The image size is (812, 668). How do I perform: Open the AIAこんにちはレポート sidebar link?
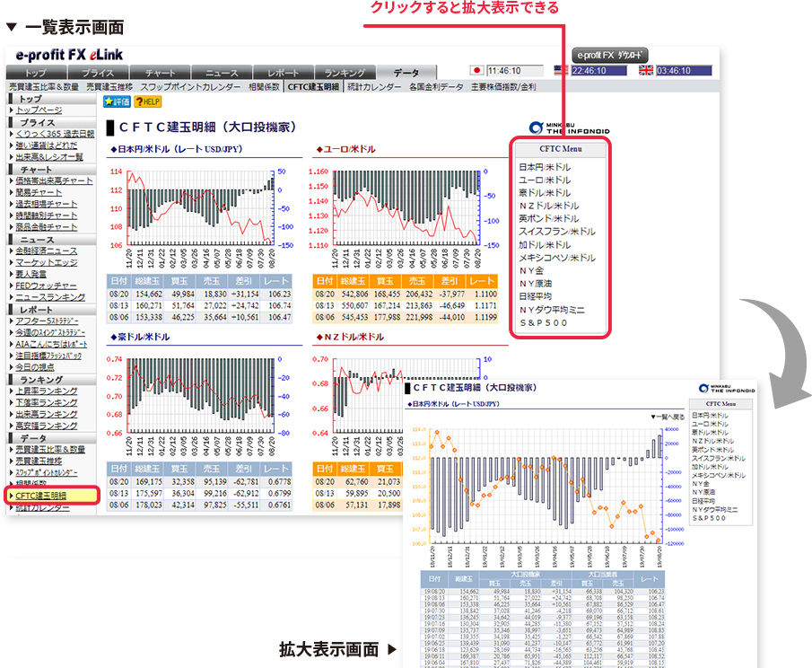pos(51,344)
